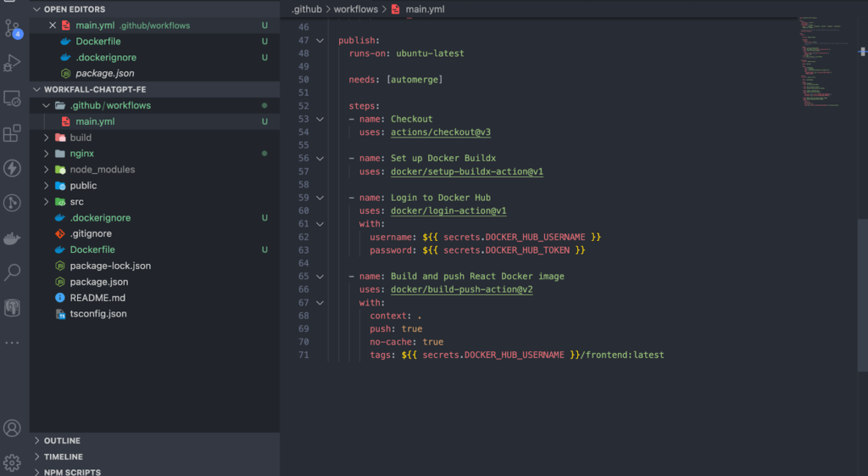Open the Source Control view
The height and width of the screenshot is (476, 868).
(12, 28)
